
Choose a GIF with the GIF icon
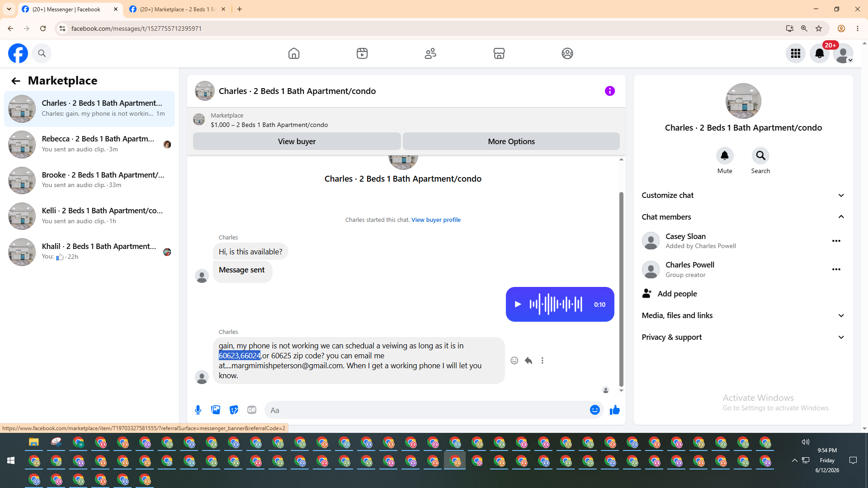click(x=252, y=410)
